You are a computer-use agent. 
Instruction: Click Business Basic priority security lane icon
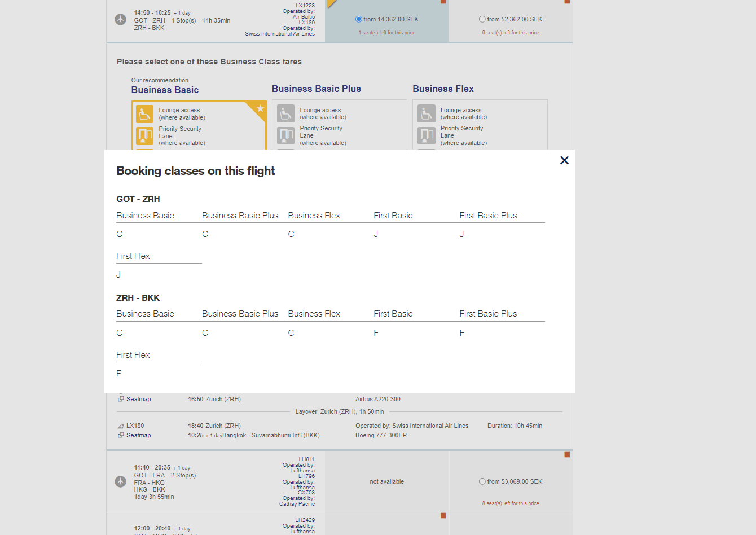[145, 136]
